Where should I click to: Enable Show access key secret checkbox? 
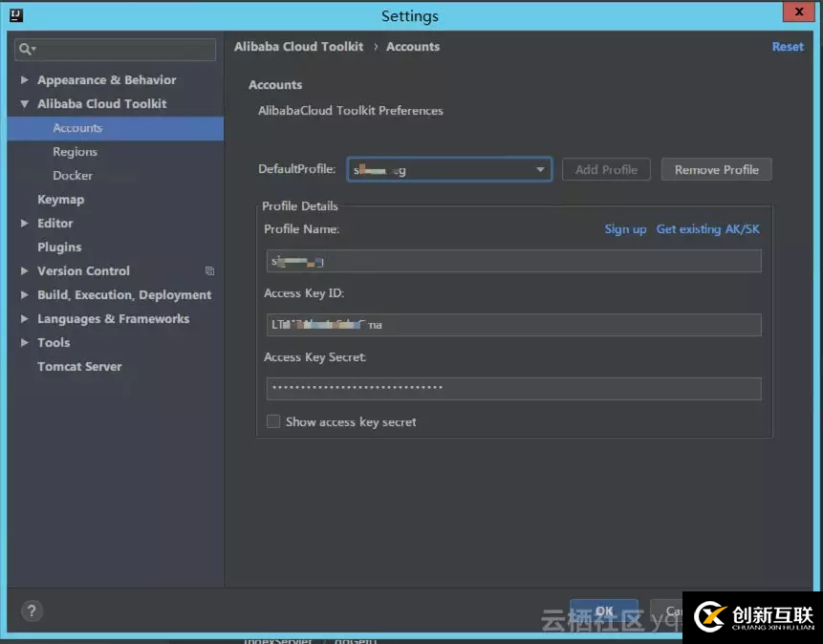coord(273,421)
